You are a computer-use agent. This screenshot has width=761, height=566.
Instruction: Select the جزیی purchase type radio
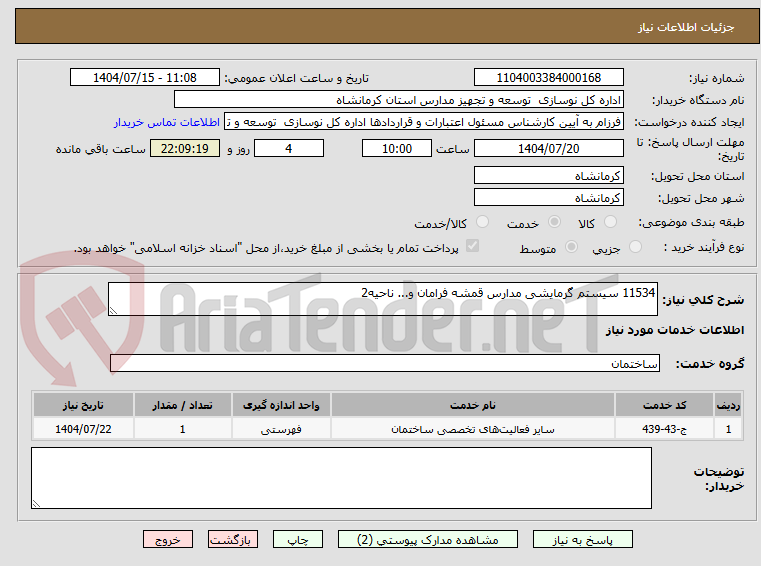pyautogui.click(x=635, y=247)
